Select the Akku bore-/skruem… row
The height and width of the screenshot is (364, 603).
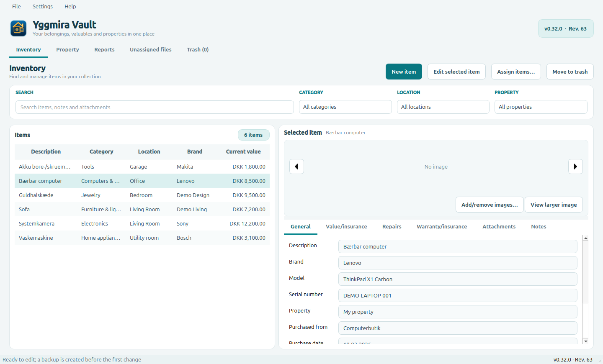[142, 167]
